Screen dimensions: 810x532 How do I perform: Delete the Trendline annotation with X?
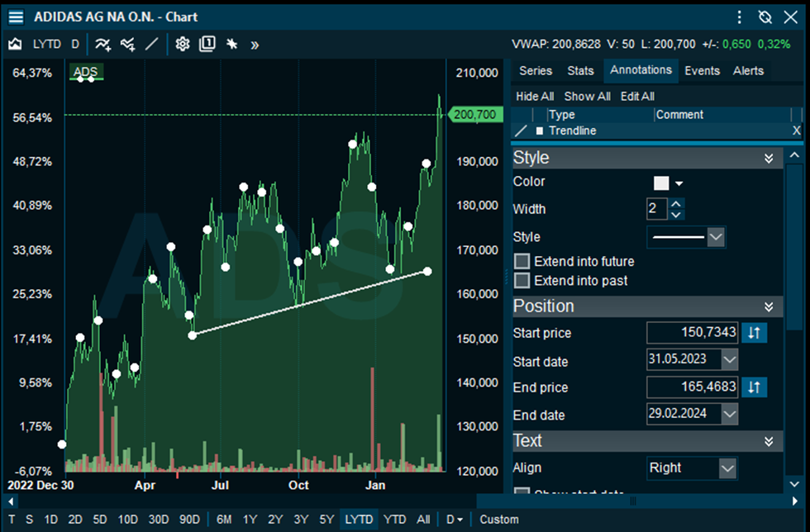click(797, 131)
